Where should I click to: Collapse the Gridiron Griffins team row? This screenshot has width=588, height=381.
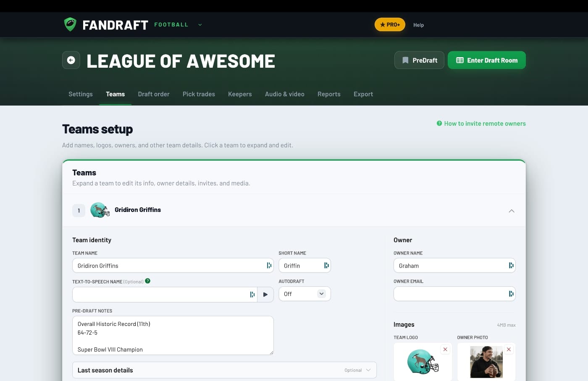512,211
